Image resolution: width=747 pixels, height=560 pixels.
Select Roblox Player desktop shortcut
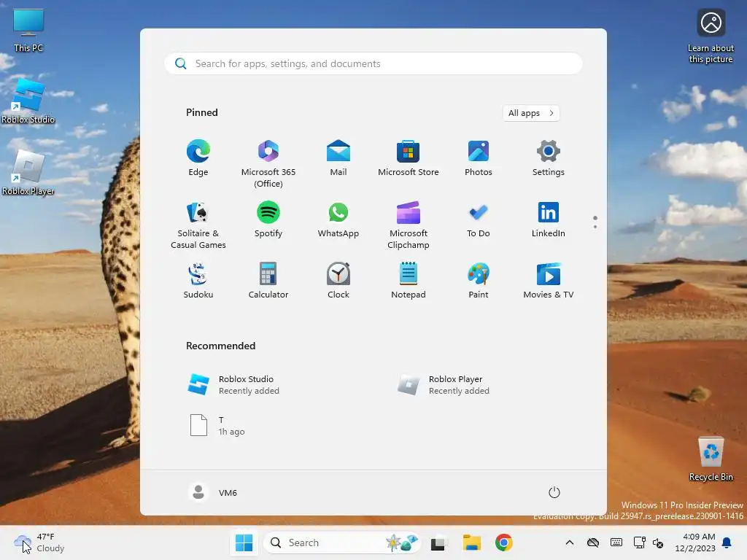[x=28, y=173]
